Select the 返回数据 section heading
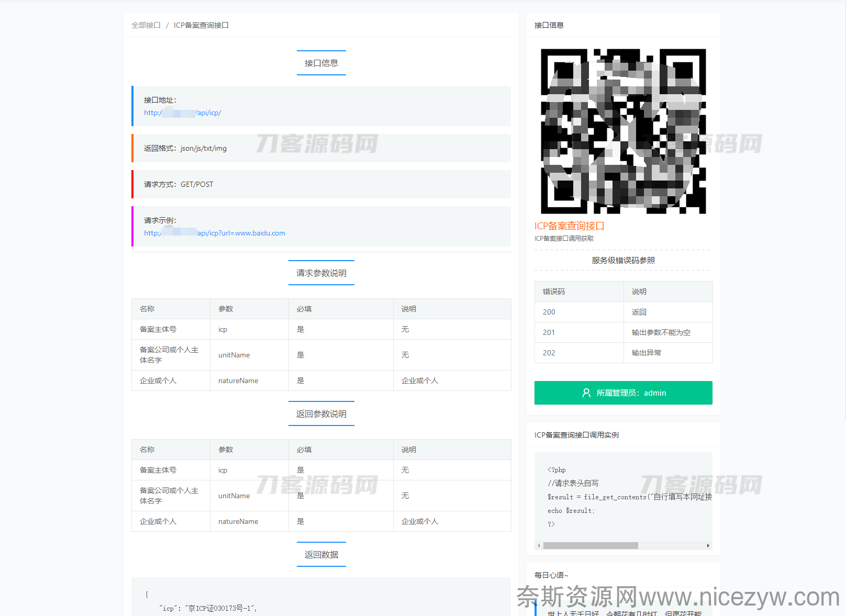Screen dimensions: 846x616 [321, 555]
